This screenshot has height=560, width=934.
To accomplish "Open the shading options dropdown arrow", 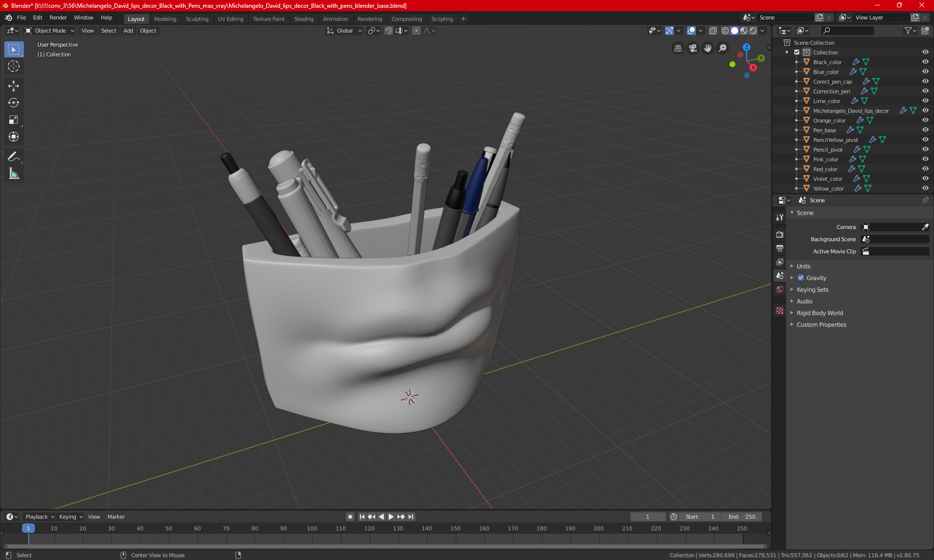I will (762, 31).
